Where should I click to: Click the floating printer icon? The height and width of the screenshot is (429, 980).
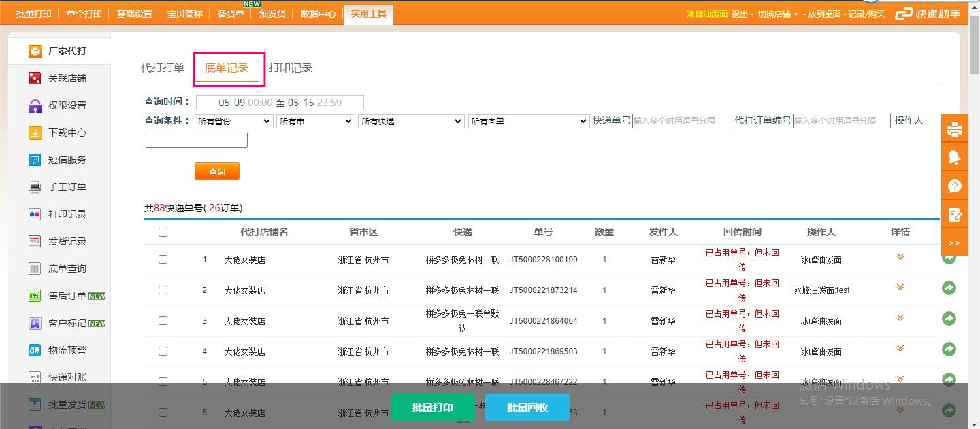[x=955, y=128]
